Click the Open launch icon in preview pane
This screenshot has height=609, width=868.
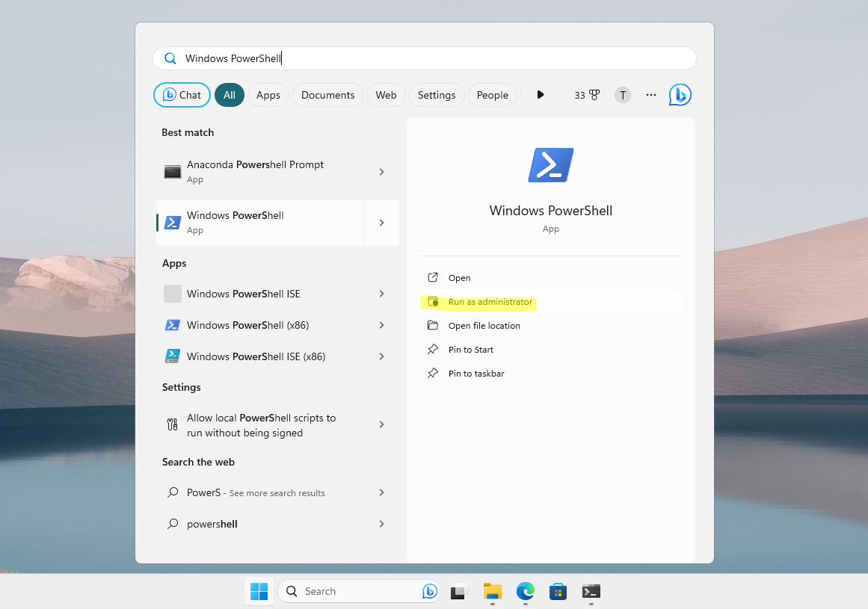(433, 277)
